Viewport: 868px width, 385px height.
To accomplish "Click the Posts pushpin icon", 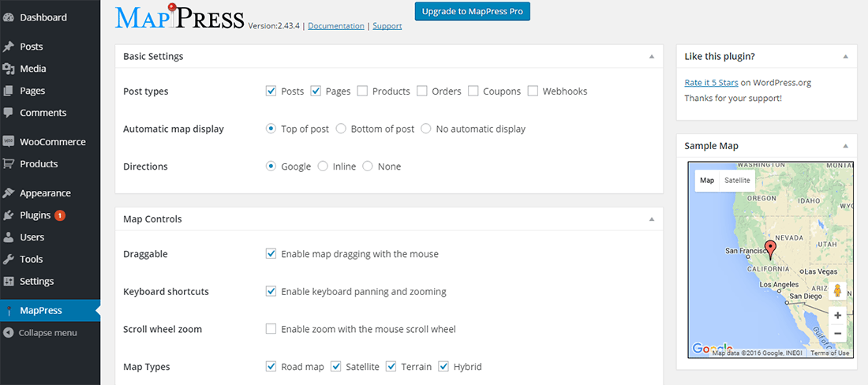I will click(x=9, y=47).
